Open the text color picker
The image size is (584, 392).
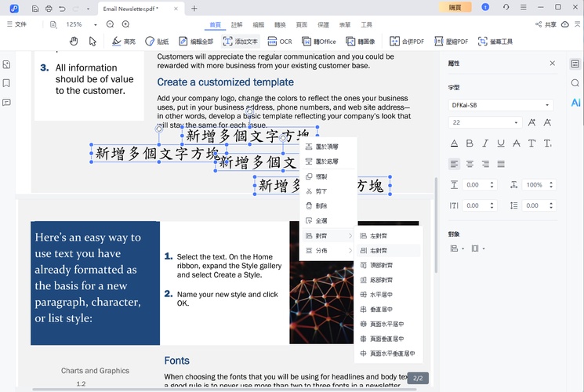click(x=454, y=143)
